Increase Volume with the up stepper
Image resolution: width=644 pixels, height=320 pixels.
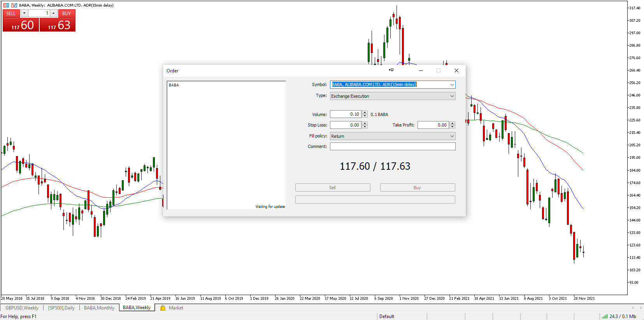pos(365,113)
